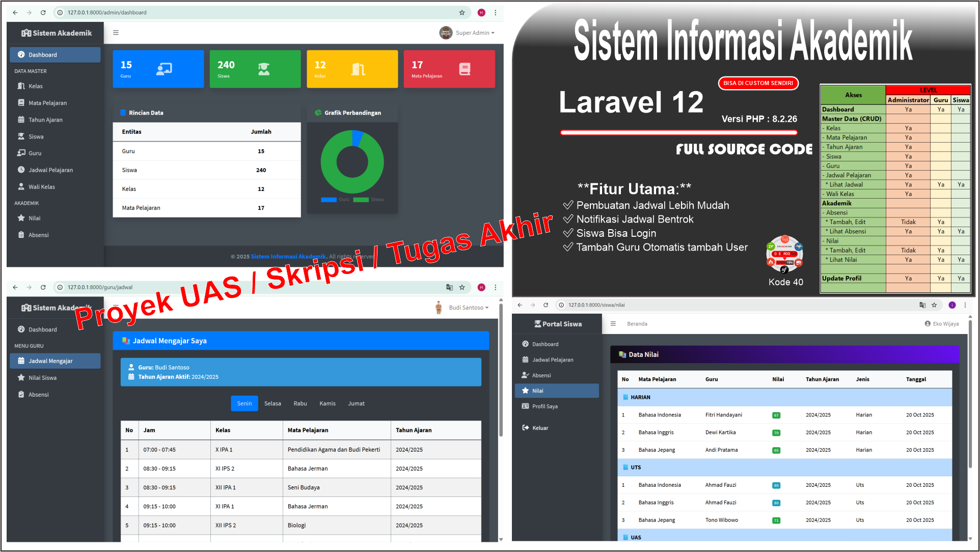
Task: Click translate icon in guru/jadwal address bar
Action: point(449,287)
